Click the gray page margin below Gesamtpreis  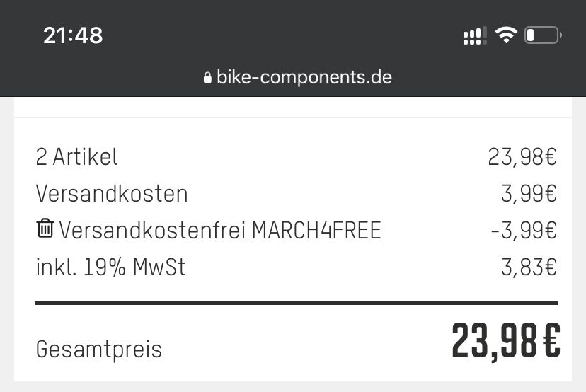[293, 386]
